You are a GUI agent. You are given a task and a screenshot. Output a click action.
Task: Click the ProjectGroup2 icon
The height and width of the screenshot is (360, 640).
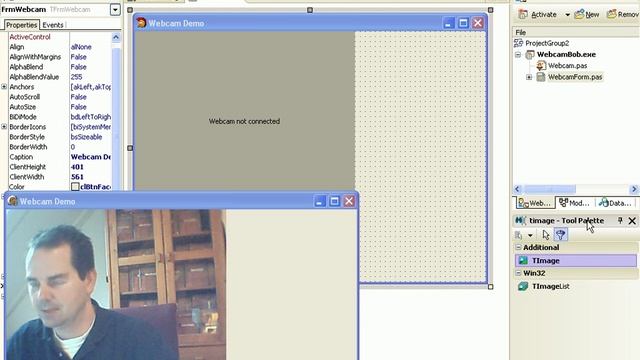pos(518,43)
